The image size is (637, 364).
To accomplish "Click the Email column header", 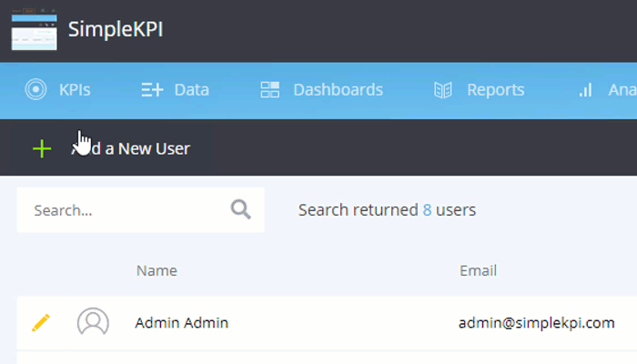I will pos(478,270).
